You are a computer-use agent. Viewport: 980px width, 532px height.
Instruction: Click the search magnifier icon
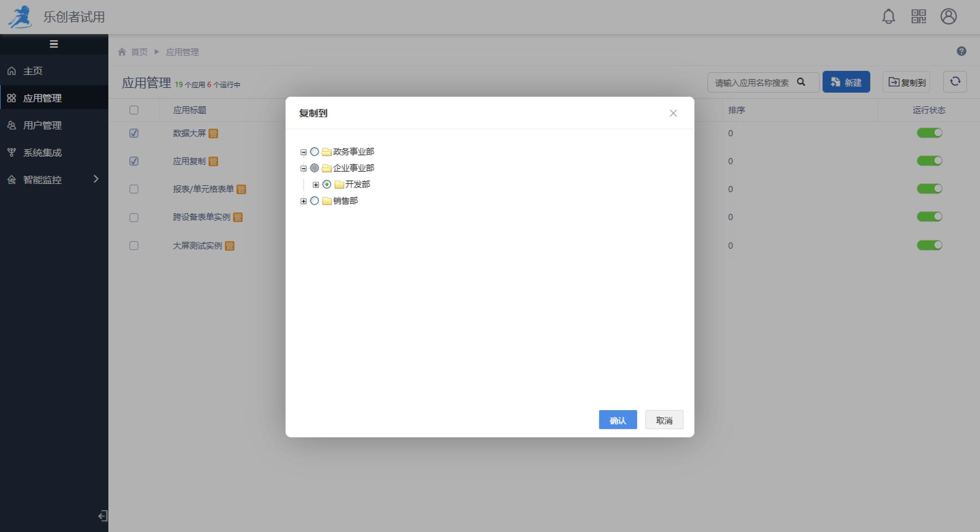801,82
